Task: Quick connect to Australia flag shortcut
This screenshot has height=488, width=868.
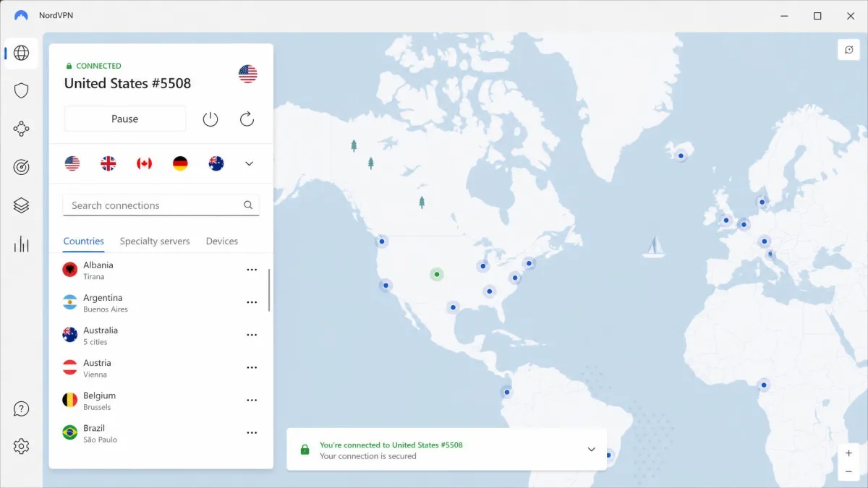Action: [216, 163]
